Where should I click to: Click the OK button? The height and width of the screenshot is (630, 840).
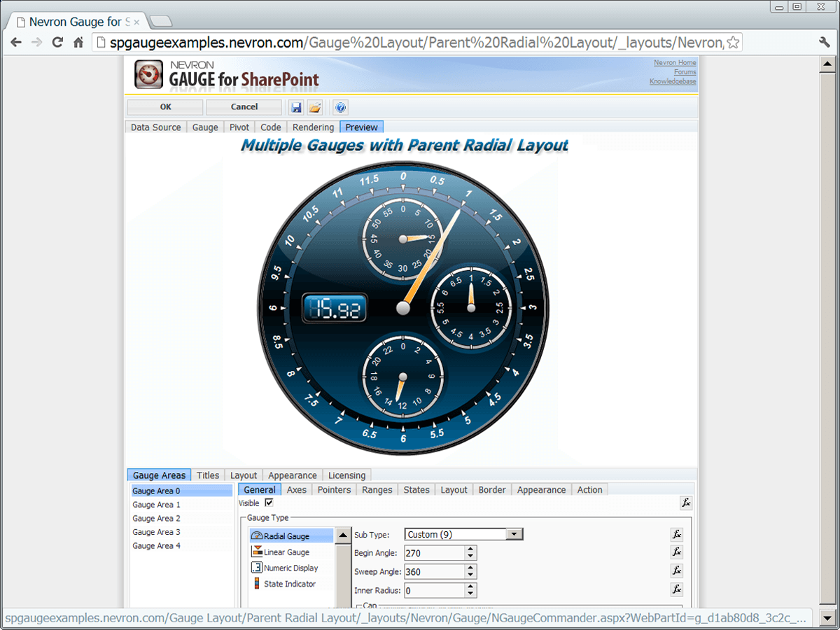(x=165, y=107)
